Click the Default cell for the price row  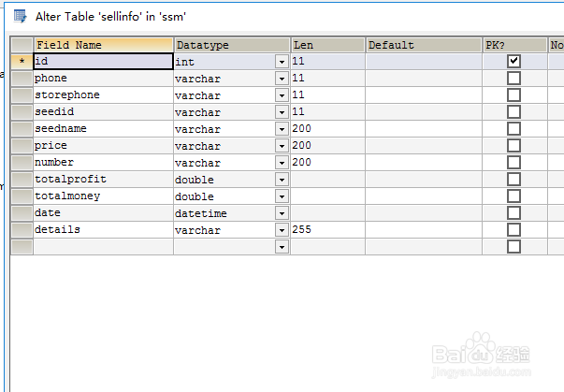pyautogui.click(x=423, y=145)
